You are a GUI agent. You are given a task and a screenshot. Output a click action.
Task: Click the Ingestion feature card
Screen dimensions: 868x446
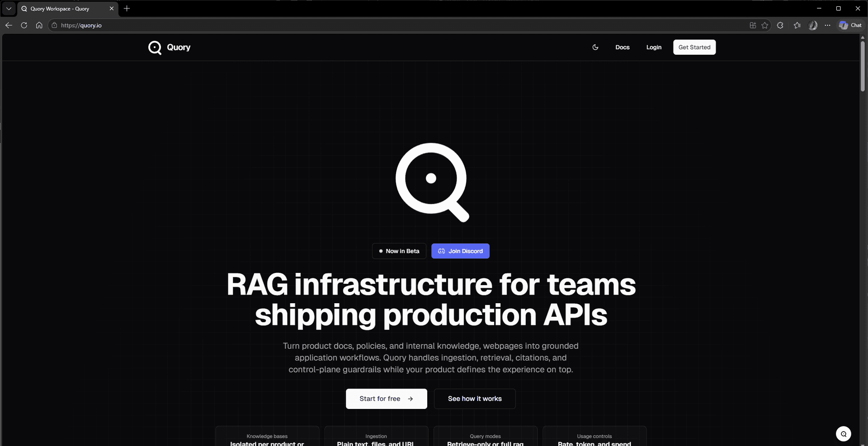tap(376, 436)
